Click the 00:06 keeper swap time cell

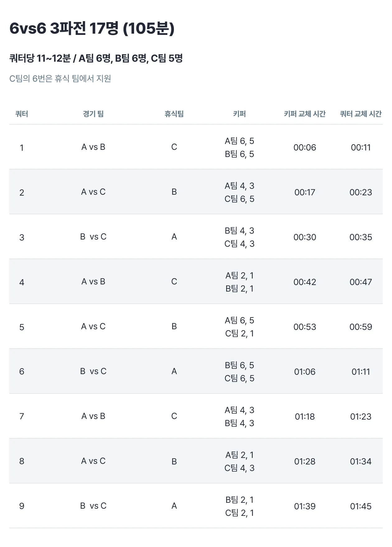click(x=305, y=147)
